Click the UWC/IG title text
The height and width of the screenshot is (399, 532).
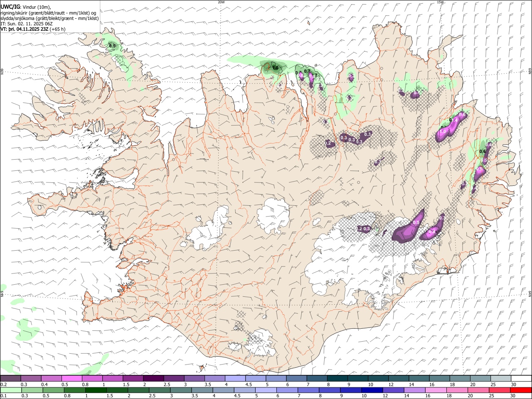10,7
